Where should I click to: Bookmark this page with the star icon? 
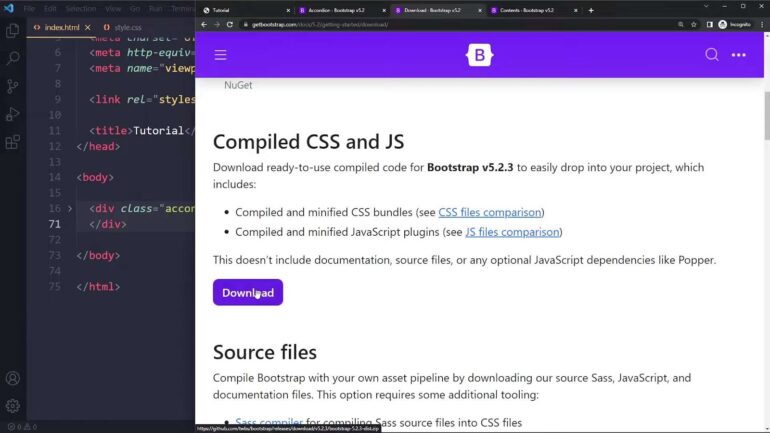click(x=694, y=25)
